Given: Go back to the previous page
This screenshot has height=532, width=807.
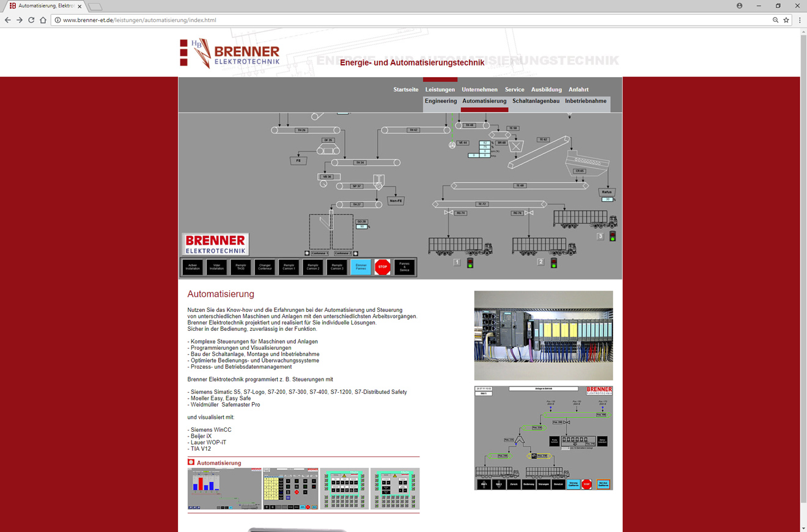Looking at the screenshot, I should [x=8, y=20].
